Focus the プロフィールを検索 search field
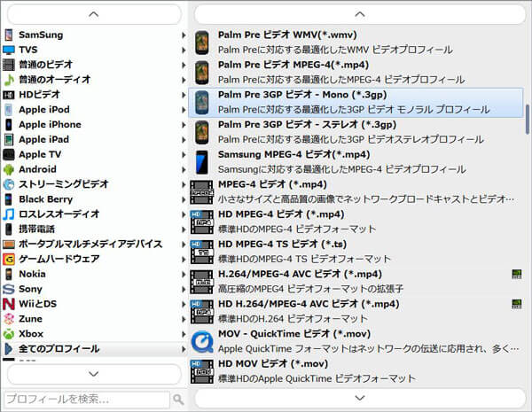The width and height of the screenshot is (532, 412). [x=87, y=399]
